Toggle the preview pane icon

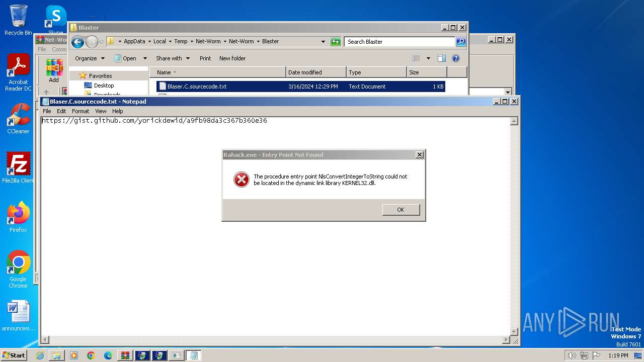(442, 58)
